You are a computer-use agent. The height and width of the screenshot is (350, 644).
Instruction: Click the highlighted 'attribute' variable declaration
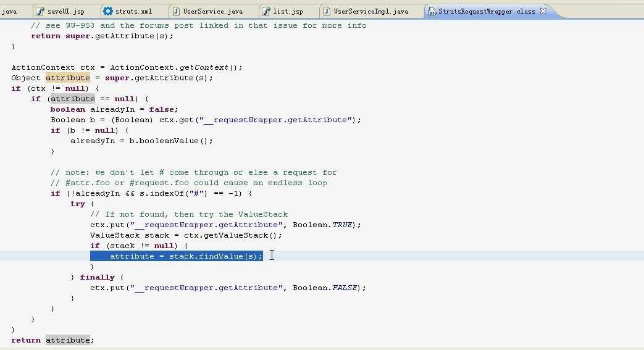tap(68, 78)
